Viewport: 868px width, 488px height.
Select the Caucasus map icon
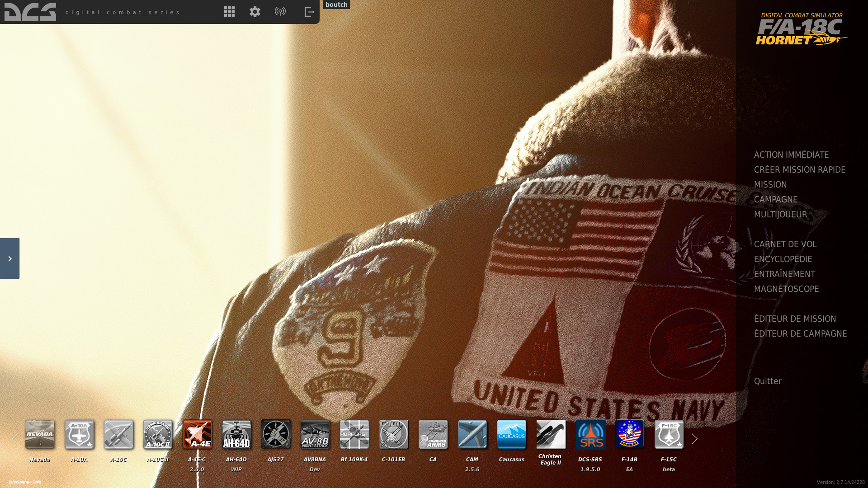(512, 434)
